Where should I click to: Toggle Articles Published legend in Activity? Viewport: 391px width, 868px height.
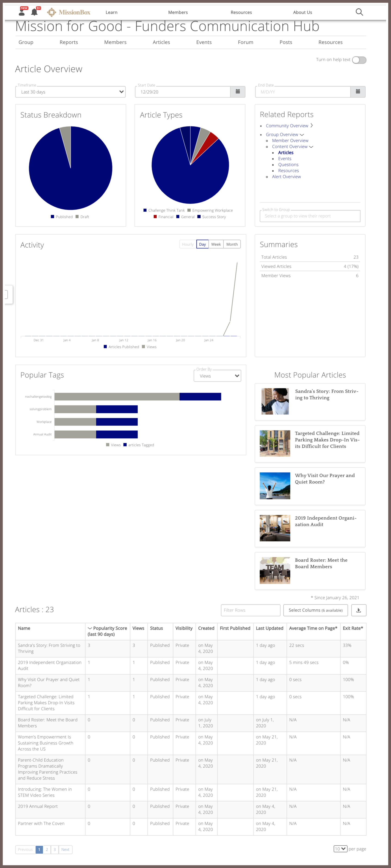[121, 347]
